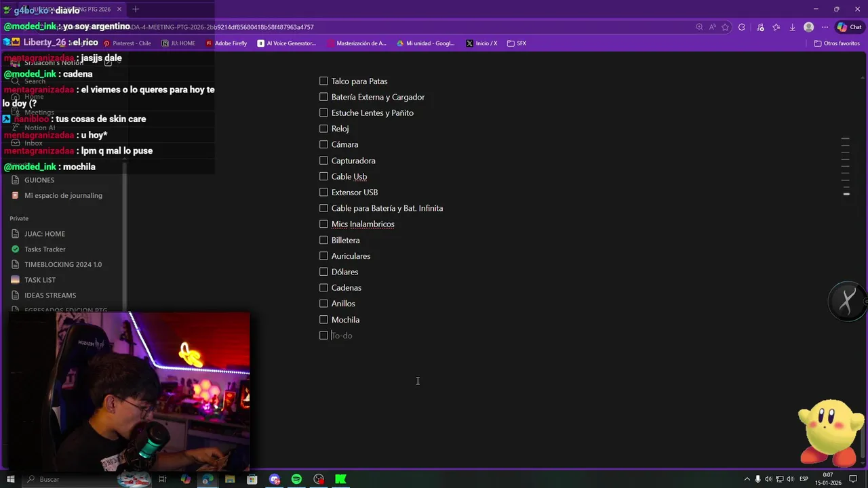Open File Explorer from the taskbar

[230, 479]
